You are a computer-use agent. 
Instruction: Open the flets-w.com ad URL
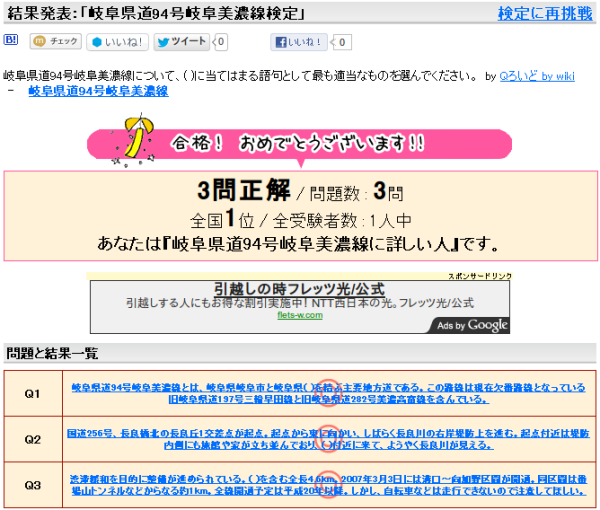(x=300, y=315)
